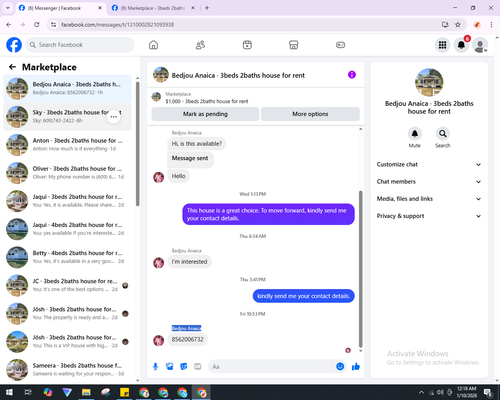Click the phone number message 8562006732

point(187,339)
